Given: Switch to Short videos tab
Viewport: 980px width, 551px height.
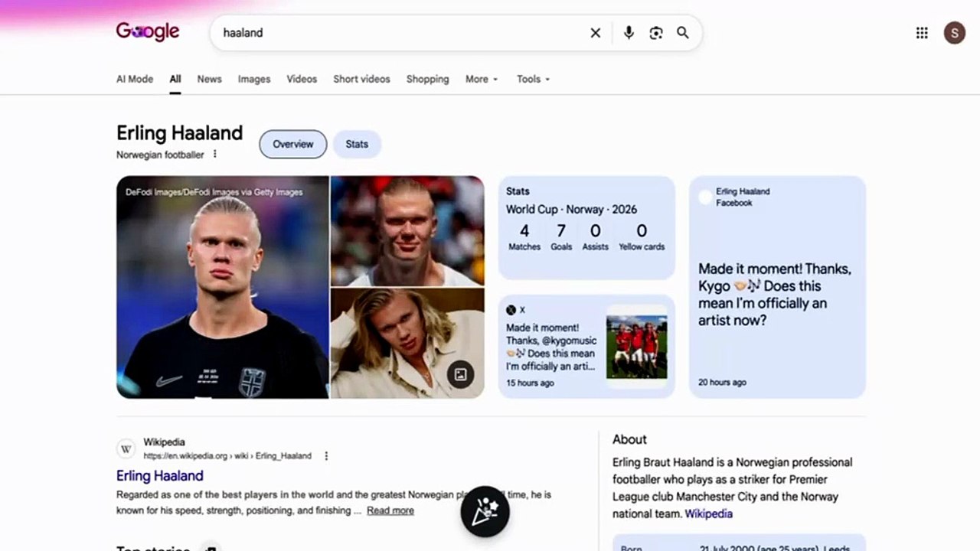Looking at the screenshot, I should click(361, 79).
